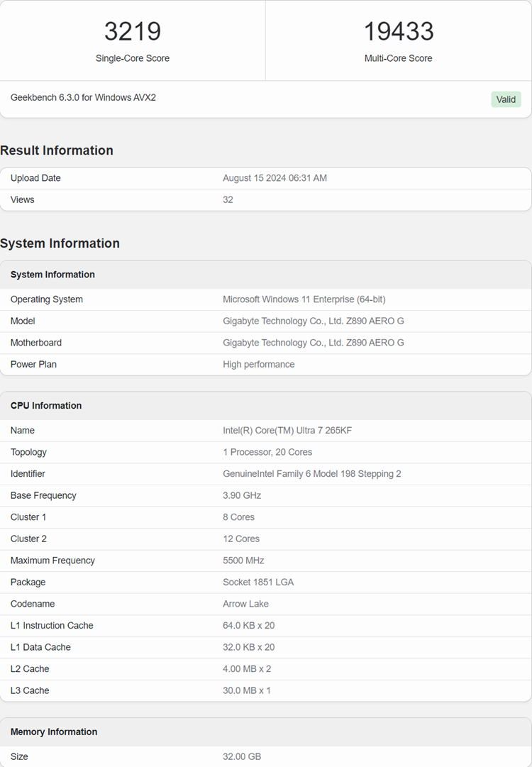Click the green Valid badge

(506, 99)
